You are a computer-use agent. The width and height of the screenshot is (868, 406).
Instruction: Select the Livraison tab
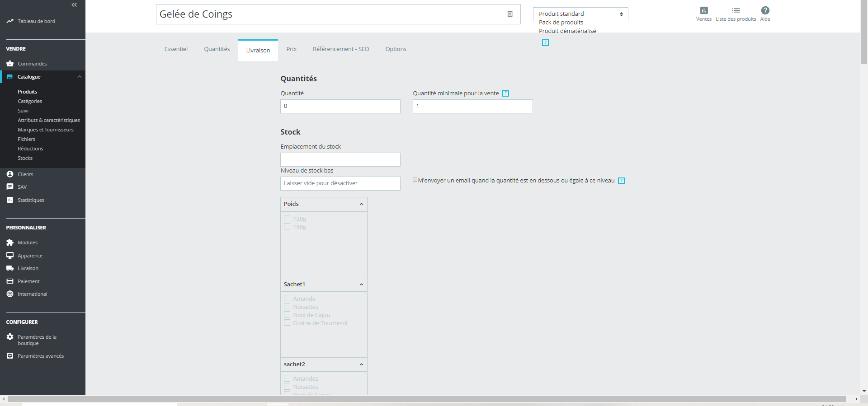(x=258, y=50)
